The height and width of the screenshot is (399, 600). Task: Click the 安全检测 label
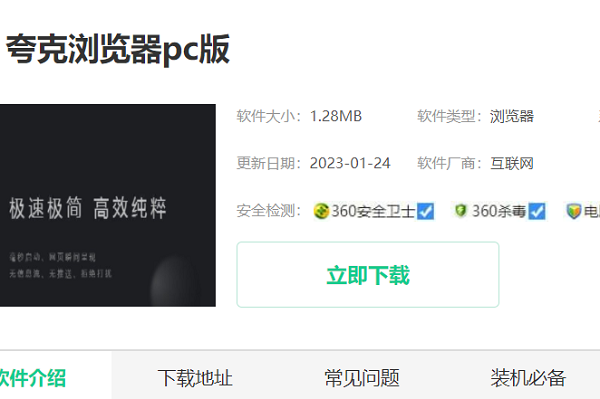coord(269,211)
